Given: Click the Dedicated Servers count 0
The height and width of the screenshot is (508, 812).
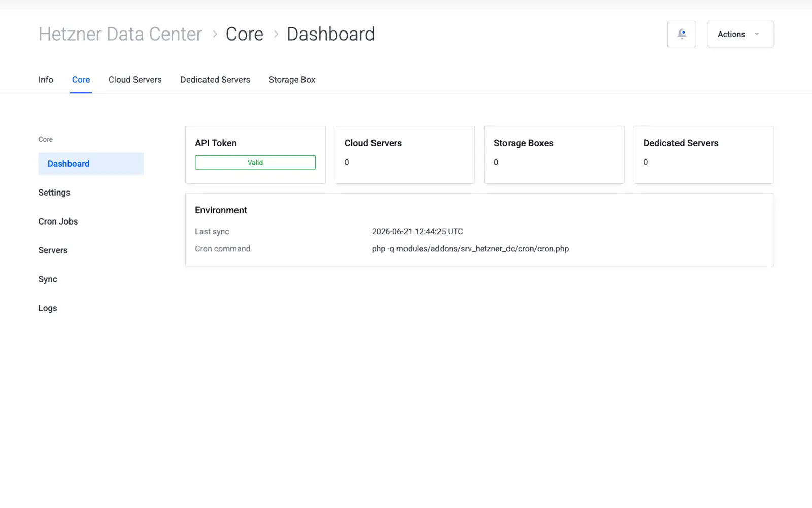Looking at the screenshot, I should pos(646,162).
